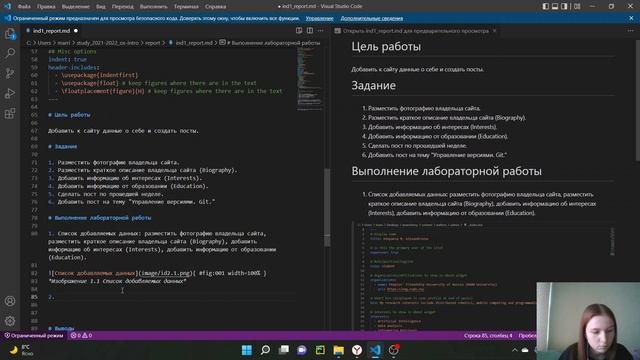
Task: Split the editor to the right
Action: (x=310, y=31)
